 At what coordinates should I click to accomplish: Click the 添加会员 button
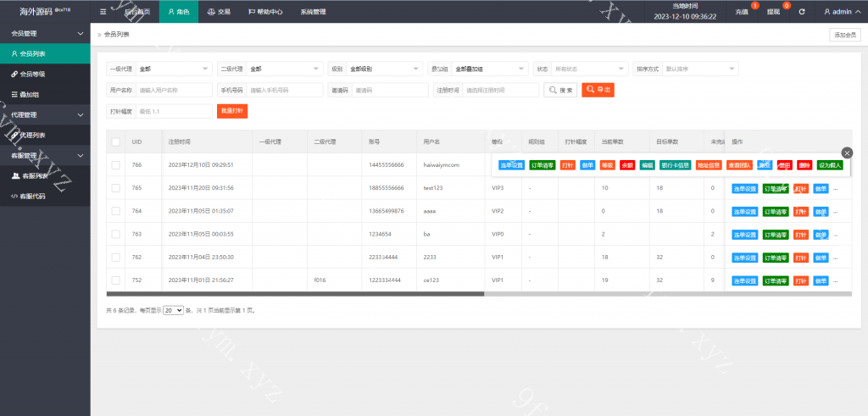(845, 35)
